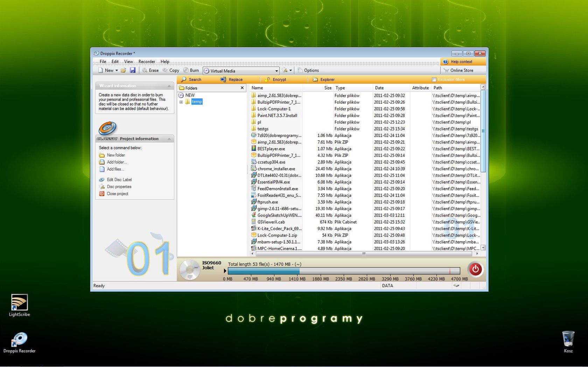Screen dimensions: 588x367
Task: Select the BESTplayer.exe file icon
Action: tap(254, 148)
